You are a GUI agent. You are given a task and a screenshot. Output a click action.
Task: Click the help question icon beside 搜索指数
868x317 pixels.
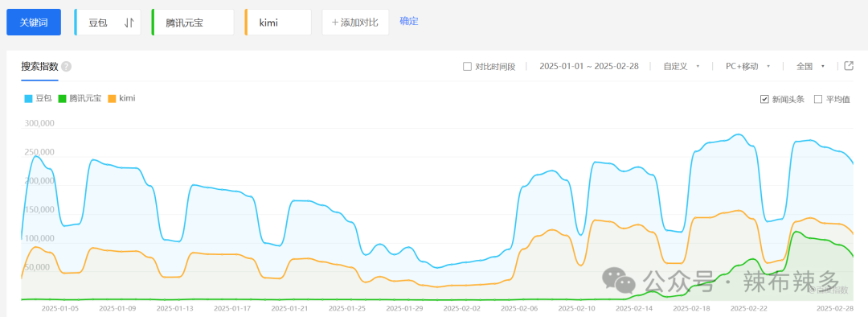pyautogui.click(x=67, y=67)
